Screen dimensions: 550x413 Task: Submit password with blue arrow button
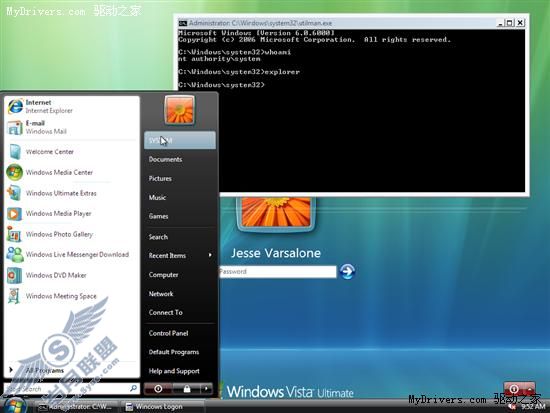[347, 271]
